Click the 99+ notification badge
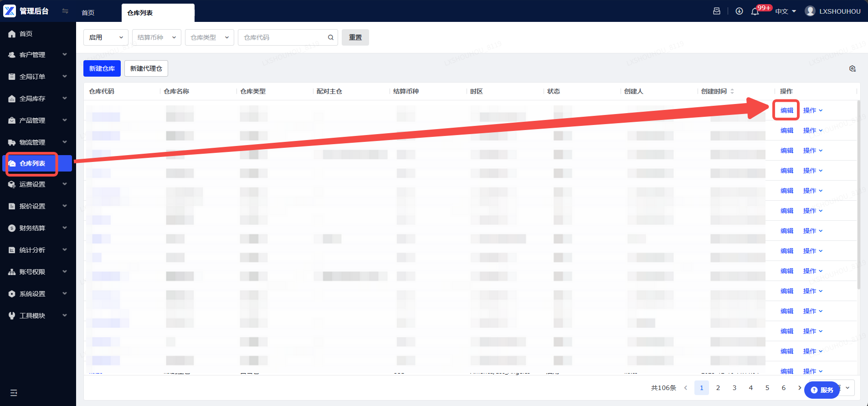The width and height of the screenshot is (868, 406). [764, 8]
